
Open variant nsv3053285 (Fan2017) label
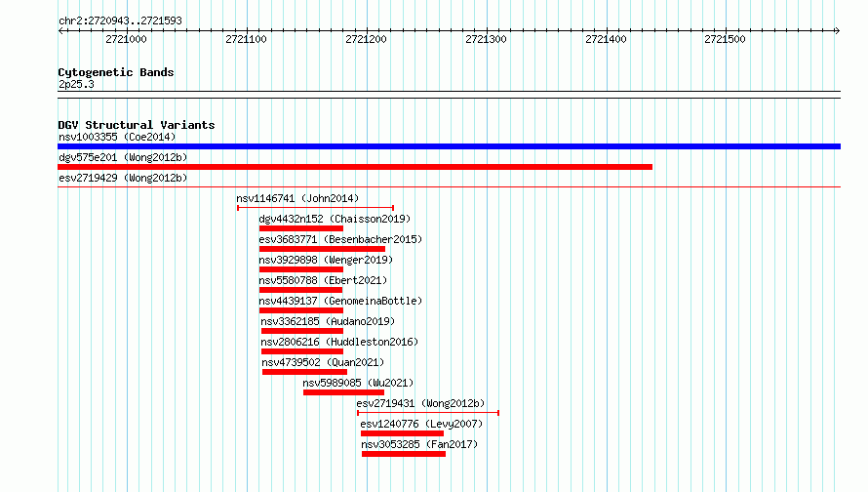tap(419, 444)
